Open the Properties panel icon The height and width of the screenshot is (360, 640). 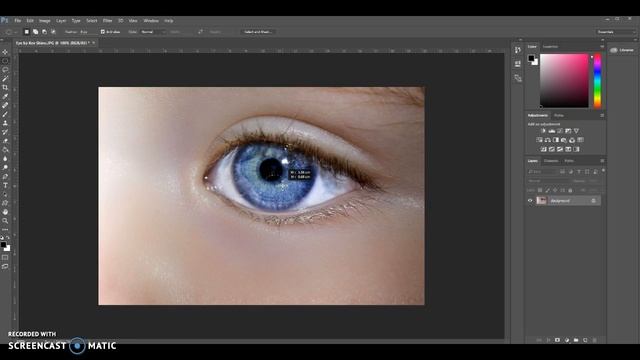coord(518,64)
